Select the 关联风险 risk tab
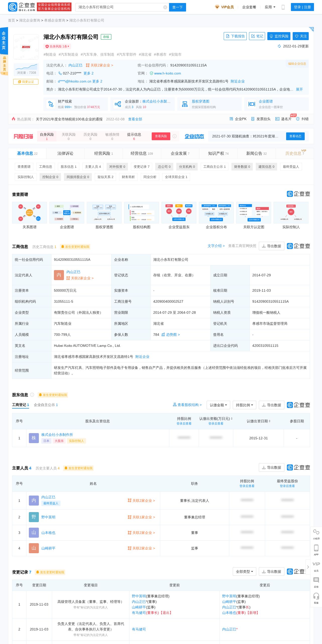Image resolution: width=322 pixels, height=644 pixels. coord(69,136)
